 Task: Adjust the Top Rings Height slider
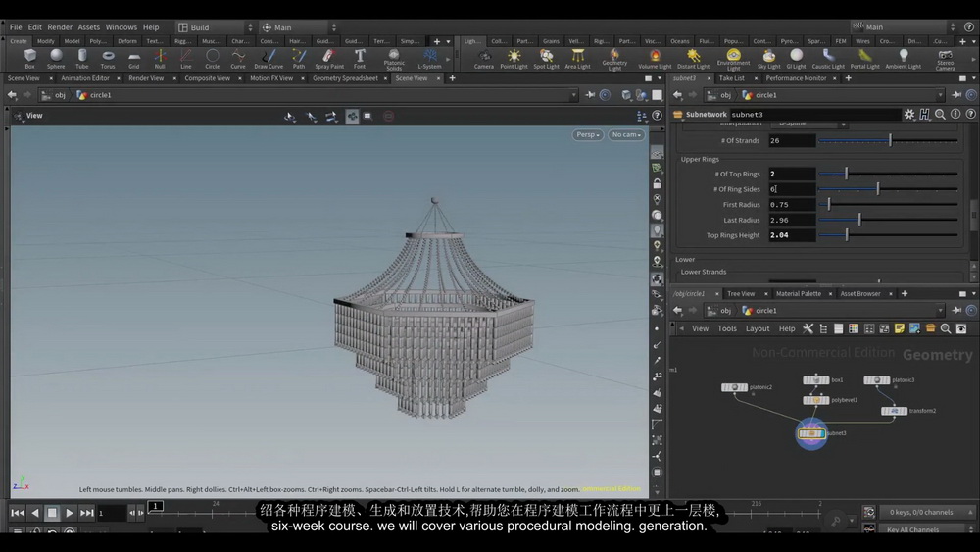[888, 235]
